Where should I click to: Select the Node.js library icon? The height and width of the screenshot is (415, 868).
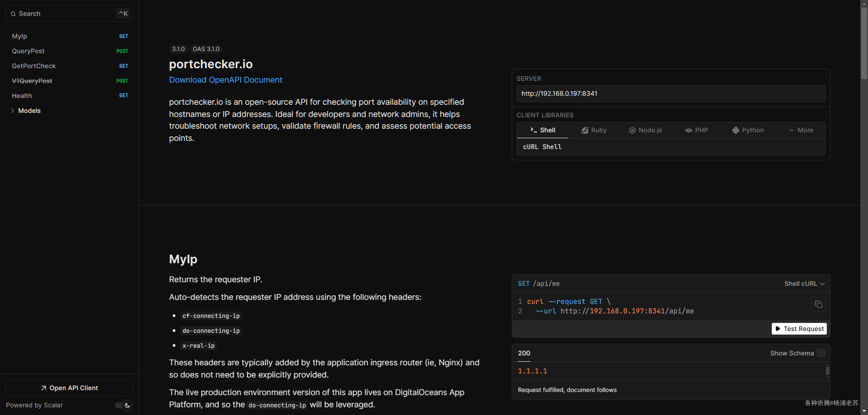[x=632, y=130]
